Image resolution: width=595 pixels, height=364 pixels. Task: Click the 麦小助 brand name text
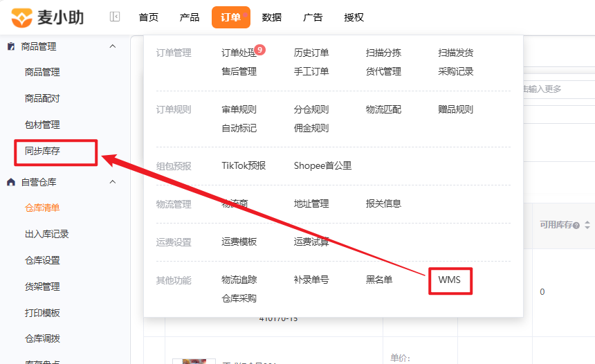[60, 17]
